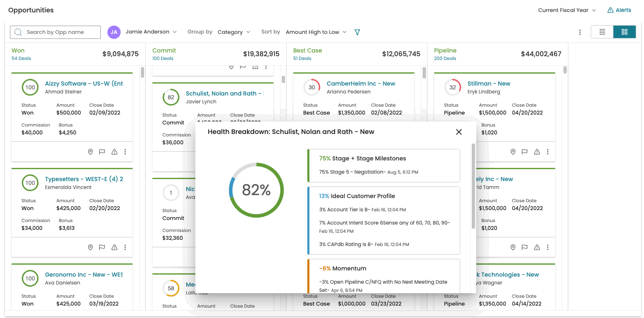Open the Group by Category dropdown
644x318 pixels.
(x=234, y=32)
